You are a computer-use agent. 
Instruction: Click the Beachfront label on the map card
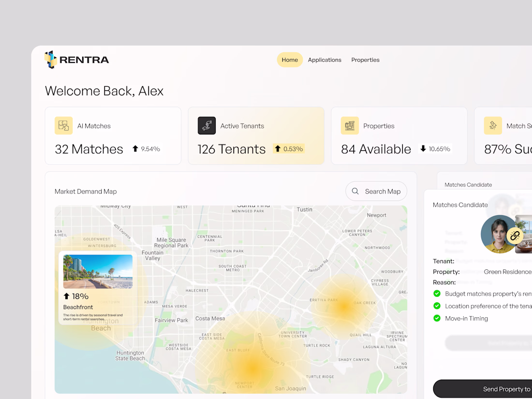[x=78, y=307]
